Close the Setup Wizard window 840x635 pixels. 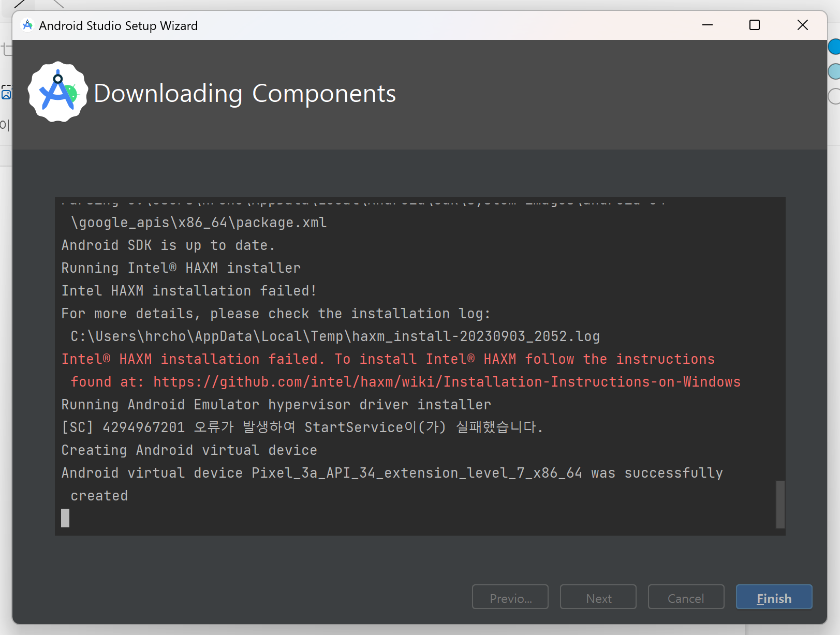pyautogui.click(x=803, y=25)
